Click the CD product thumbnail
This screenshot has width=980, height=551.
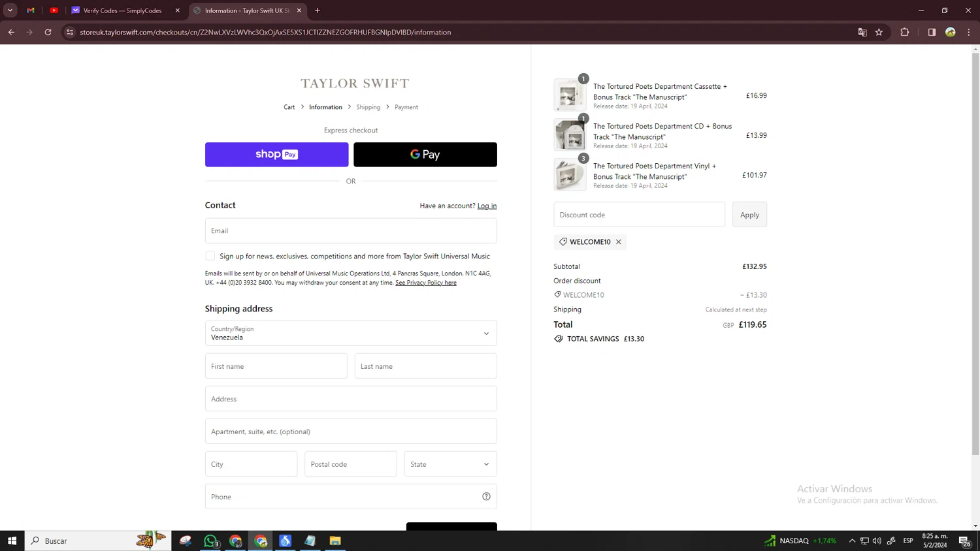point(570,135)
